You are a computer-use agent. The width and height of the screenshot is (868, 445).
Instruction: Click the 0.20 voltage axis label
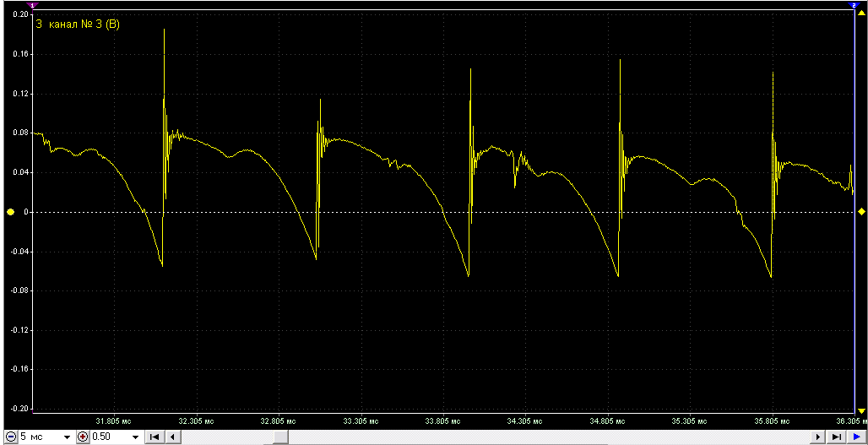click(20, 14)
